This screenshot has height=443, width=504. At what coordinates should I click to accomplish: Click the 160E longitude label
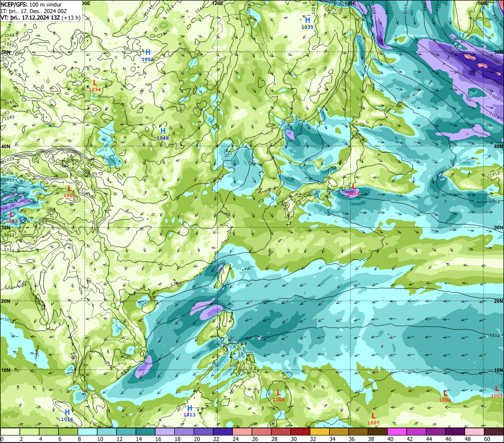[x=483, y=3]
